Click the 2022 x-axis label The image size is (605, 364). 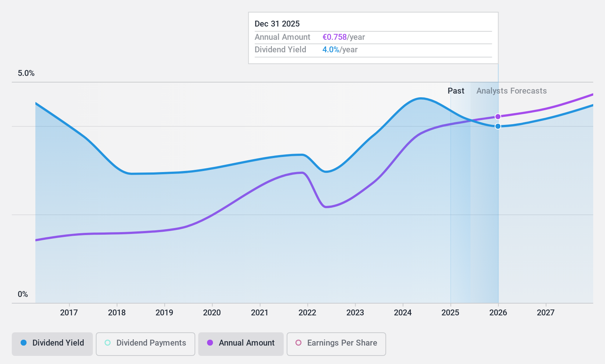coord(307,313)
